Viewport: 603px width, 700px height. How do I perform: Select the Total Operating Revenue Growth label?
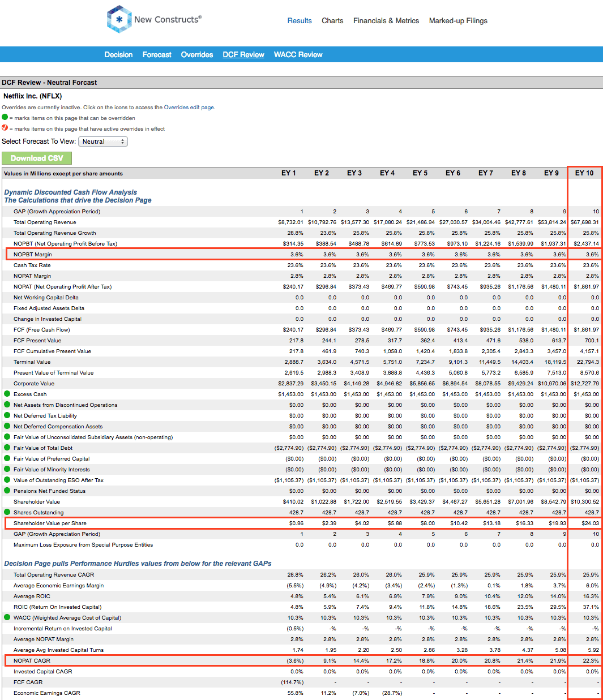[55, 233]
